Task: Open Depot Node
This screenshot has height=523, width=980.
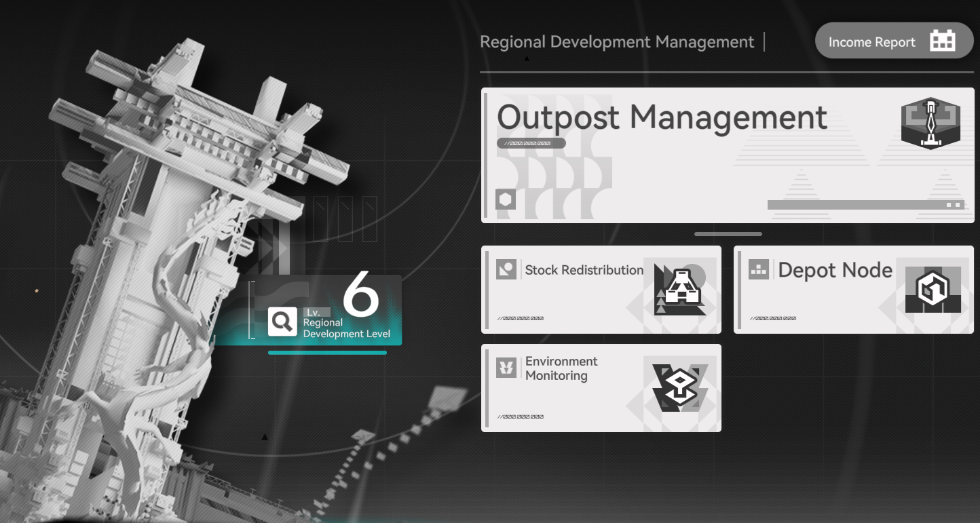Action: point(854,290)
